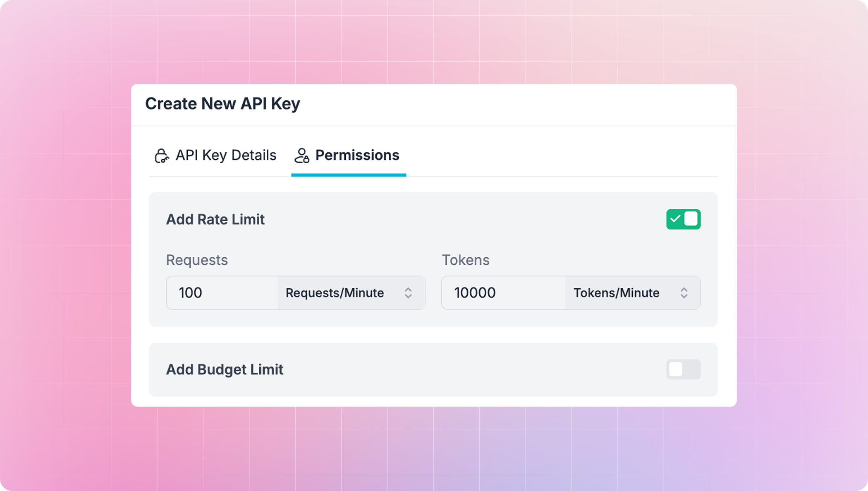Click the Add Rate Limit heading

coord(215,219)
